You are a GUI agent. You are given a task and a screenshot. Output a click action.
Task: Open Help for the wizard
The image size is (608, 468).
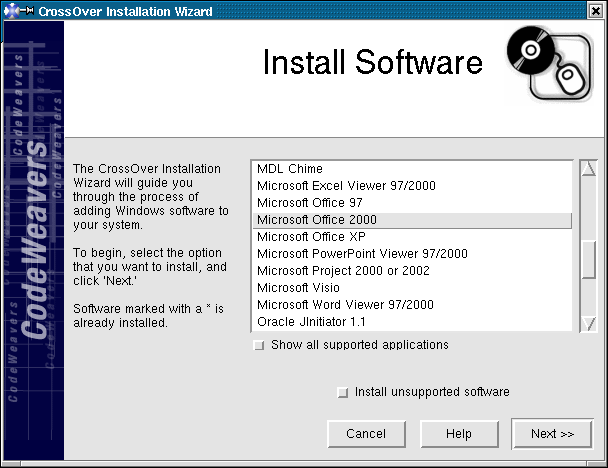(459, 434)
